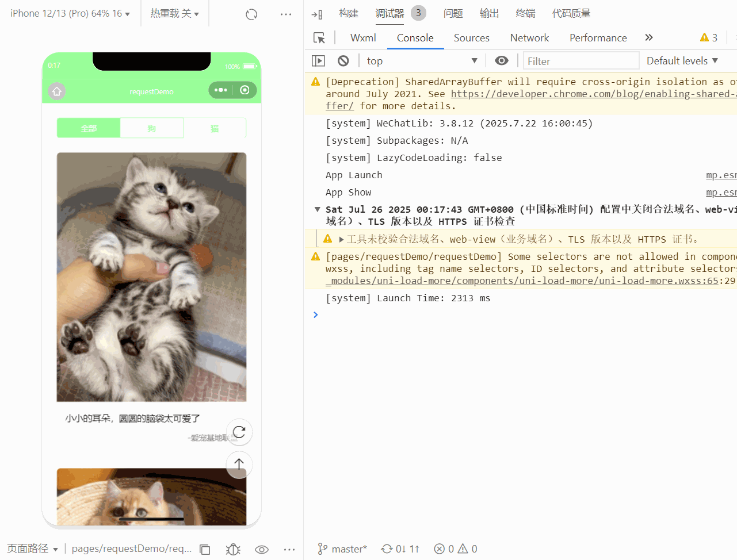Open the developer.chrome.com deprecation link
Image resolution: width=737 pixels, height=560 pixels.
594,94
